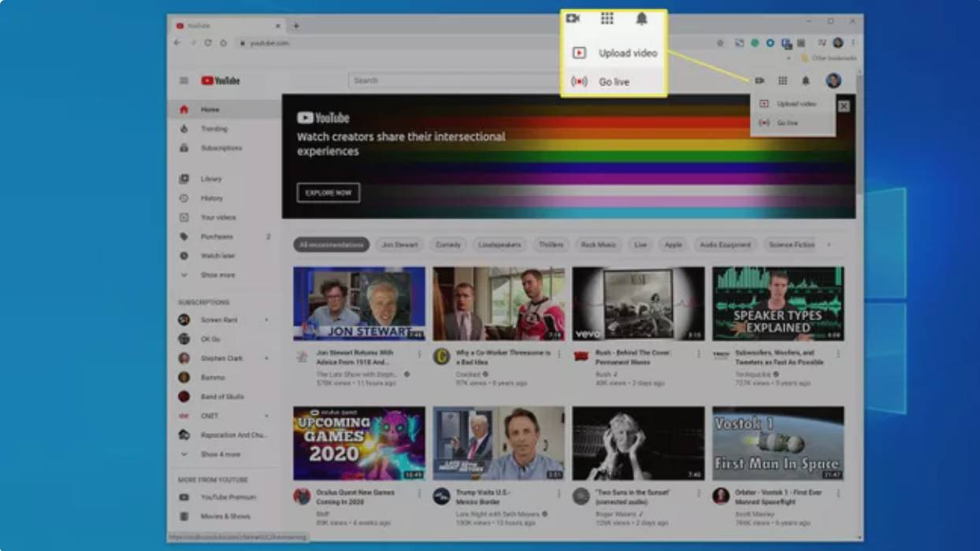
Task: Select the Rock Music chip
Action: 598,245
